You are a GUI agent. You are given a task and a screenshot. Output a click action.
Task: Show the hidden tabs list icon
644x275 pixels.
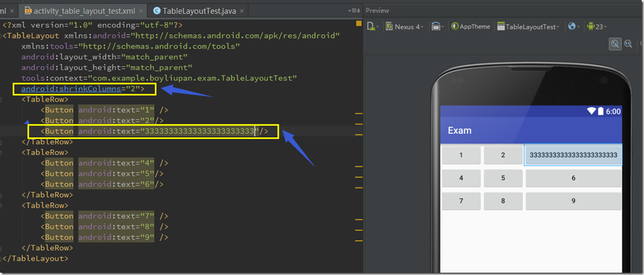(354, 11)
